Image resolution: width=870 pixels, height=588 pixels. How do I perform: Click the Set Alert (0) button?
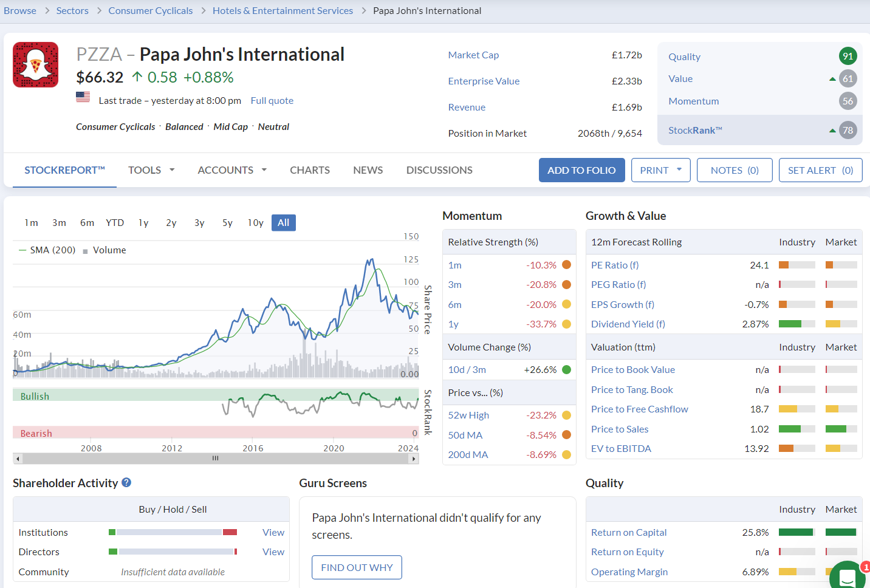(821, 170)
